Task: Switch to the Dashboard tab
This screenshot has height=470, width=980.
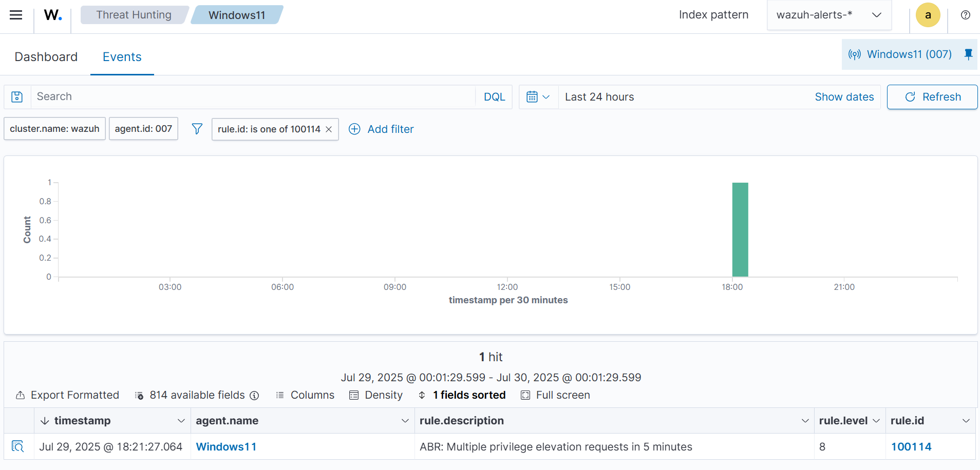Action: coord(46,57)
